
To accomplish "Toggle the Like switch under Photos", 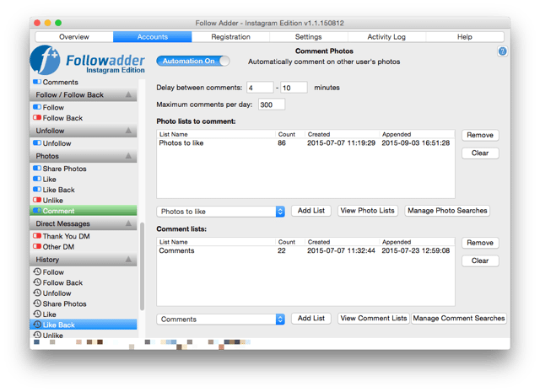I will 37,179.
